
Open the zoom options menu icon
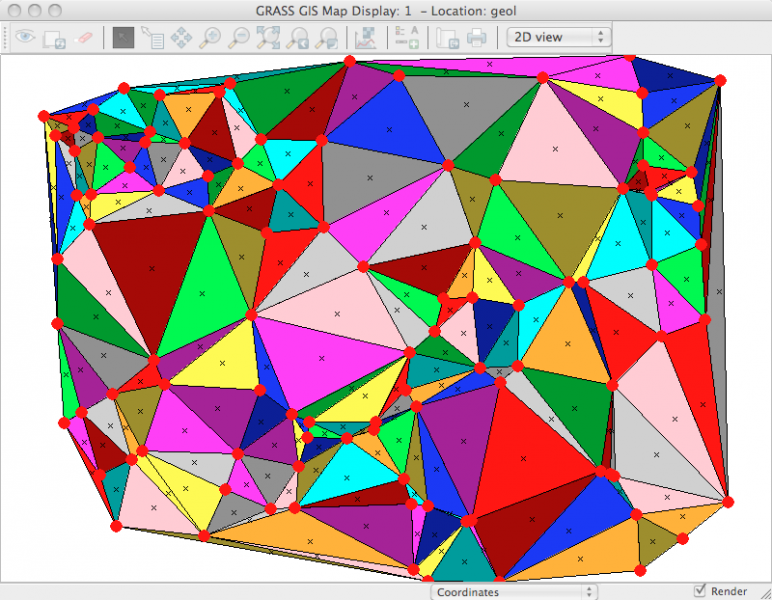(x=326, y=38)
